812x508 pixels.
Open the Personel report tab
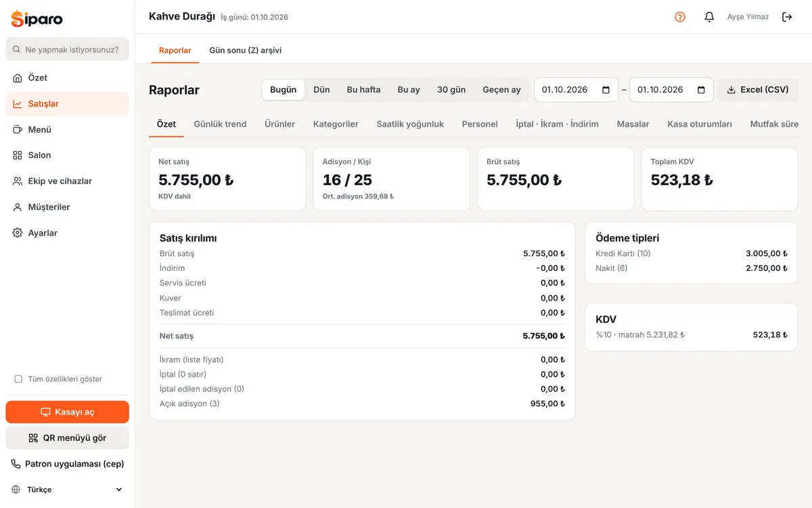(480, 124)
